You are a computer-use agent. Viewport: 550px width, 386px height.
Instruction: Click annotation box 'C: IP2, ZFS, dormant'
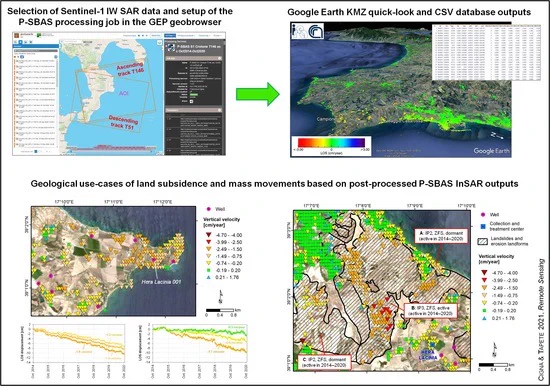[324, 362]
